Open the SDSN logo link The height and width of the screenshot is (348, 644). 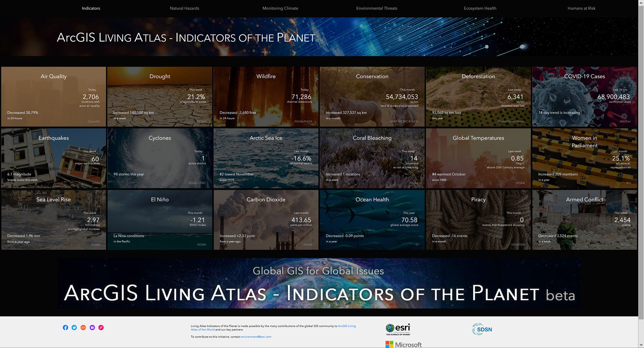pos(482,329)
